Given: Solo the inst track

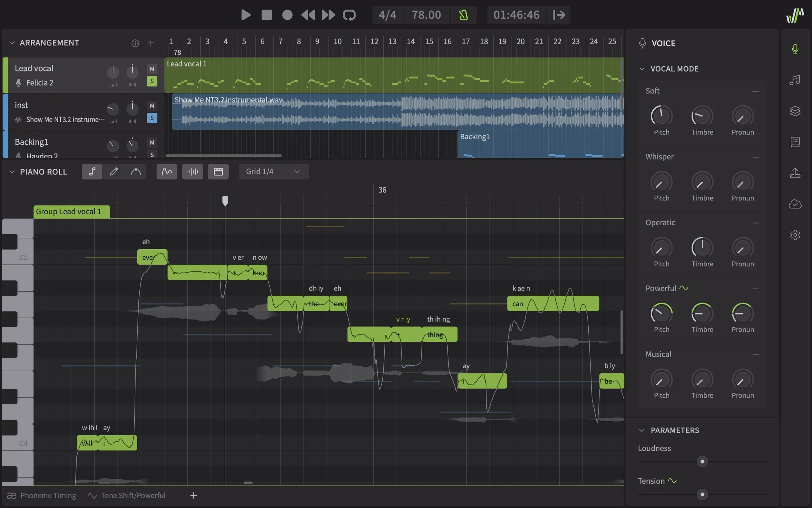Looking at the screenshot, I should click(x=152, y=118).
